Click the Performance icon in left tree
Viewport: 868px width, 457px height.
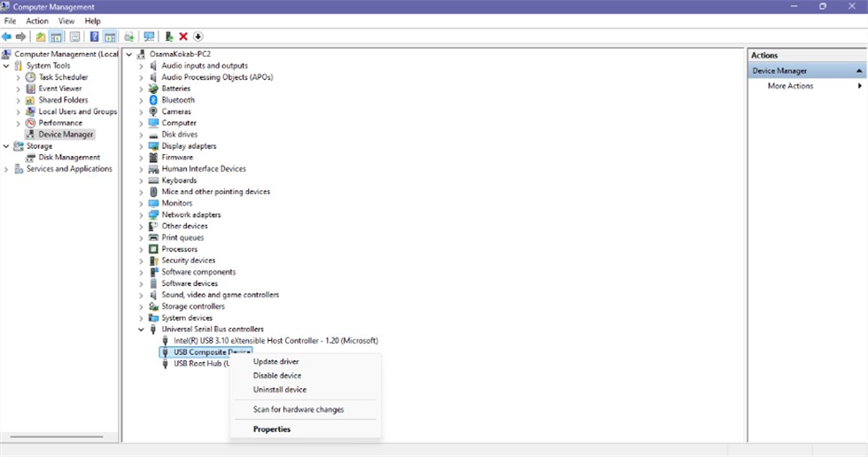31,123
